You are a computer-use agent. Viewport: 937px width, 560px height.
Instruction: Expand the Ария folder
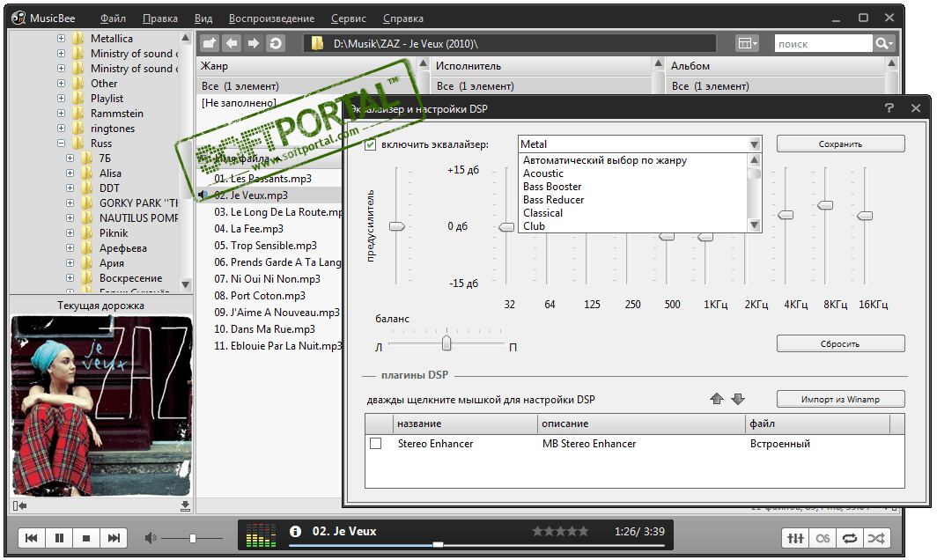[x=70, y=263]
